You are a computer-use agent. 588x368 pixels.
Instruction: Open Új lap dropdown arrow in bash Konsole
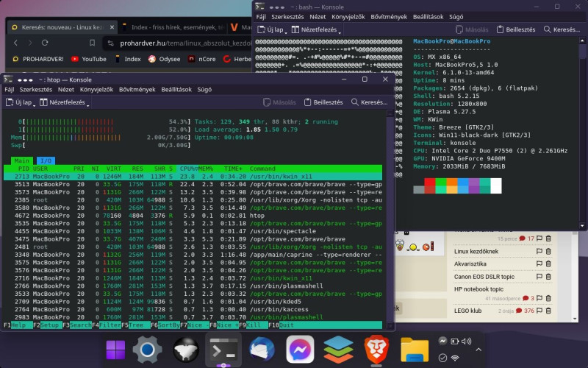[x=286, y=33]
